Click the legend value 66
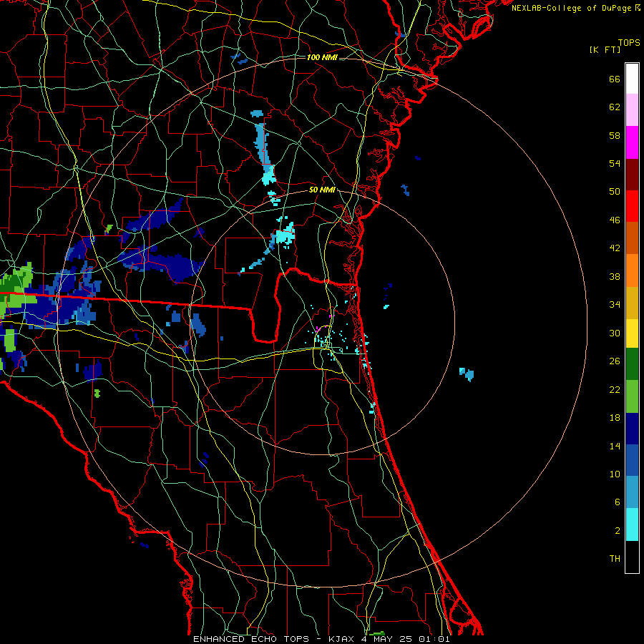Image resolution: width=644 pixels, height=644 pixels. coord(615,79)
